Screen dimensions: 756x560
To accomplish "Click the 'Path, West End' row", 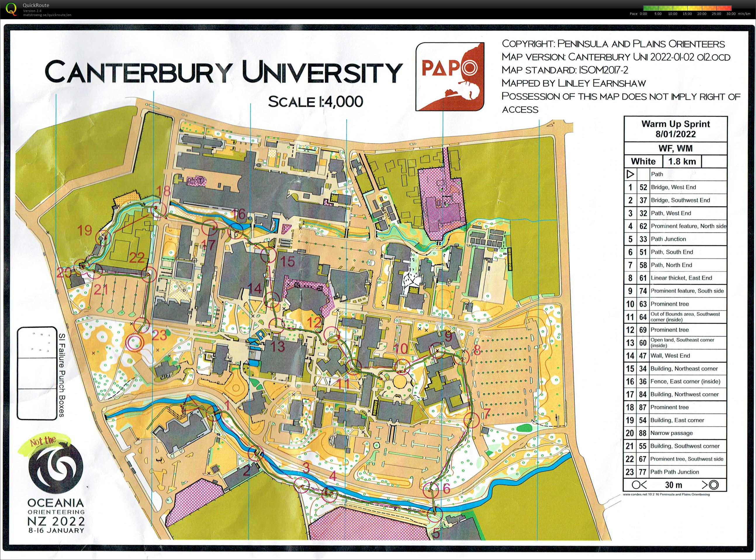I will coord(675,213).
